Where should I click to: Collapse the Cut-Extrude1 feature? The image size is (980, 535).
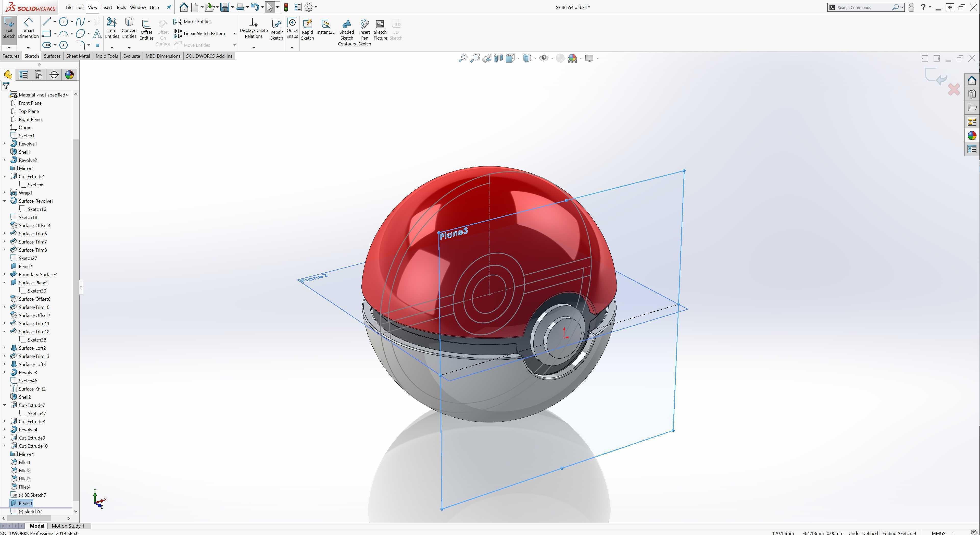point(5,176)
